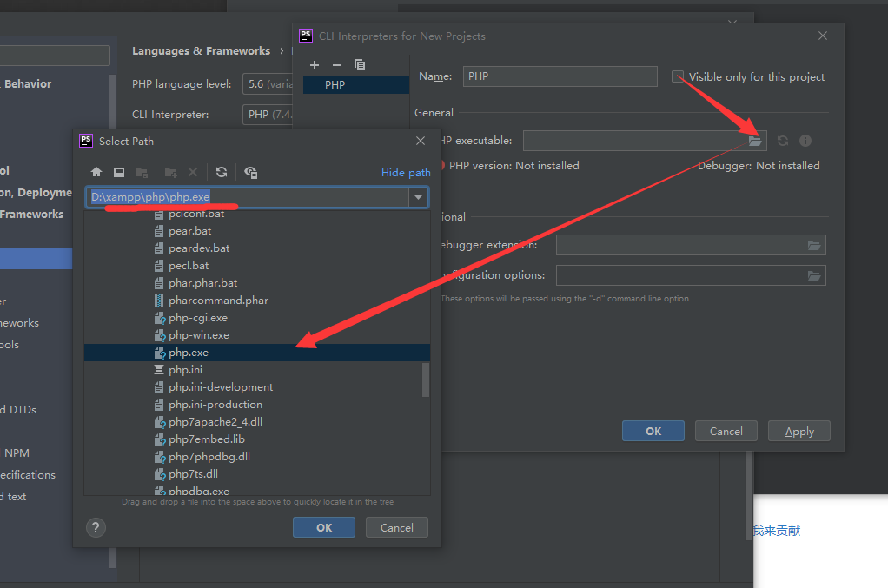Cancel the CLI Interpreters dialog
This screenshot has width=888, height=588.
coord(726,432)
